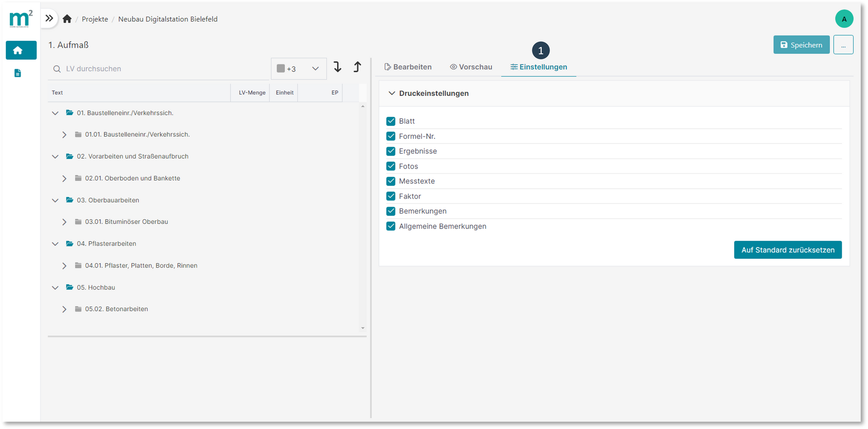
Task: Collapse 04. Pflasterarbeiten node
Action: tap(55, 244)
